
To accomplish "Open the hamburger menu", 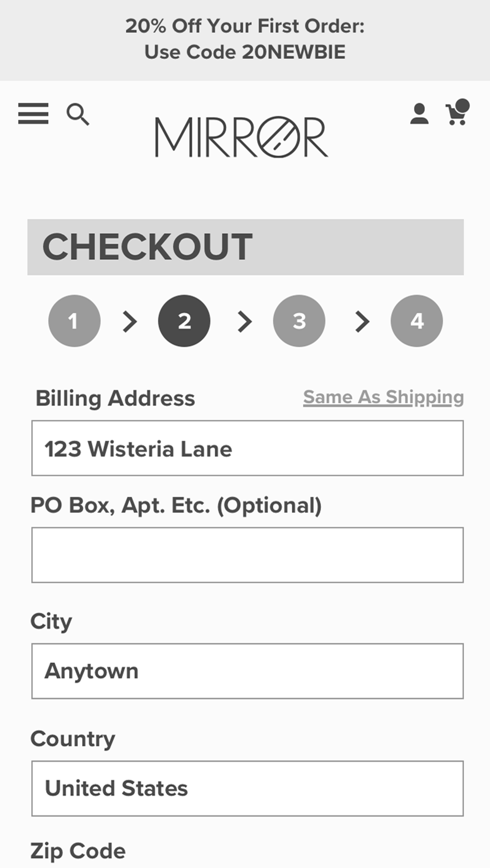I will point(33,114).
